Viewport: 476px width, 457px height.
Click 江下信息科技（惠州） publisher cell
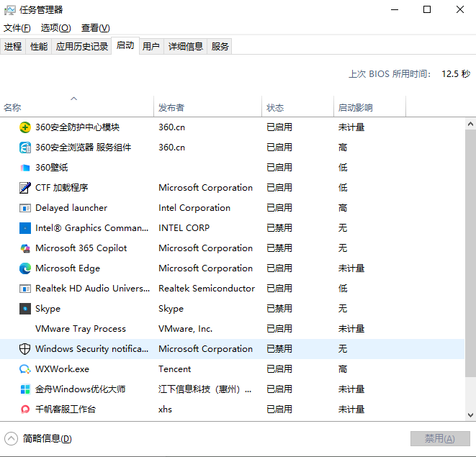[205, 389]
